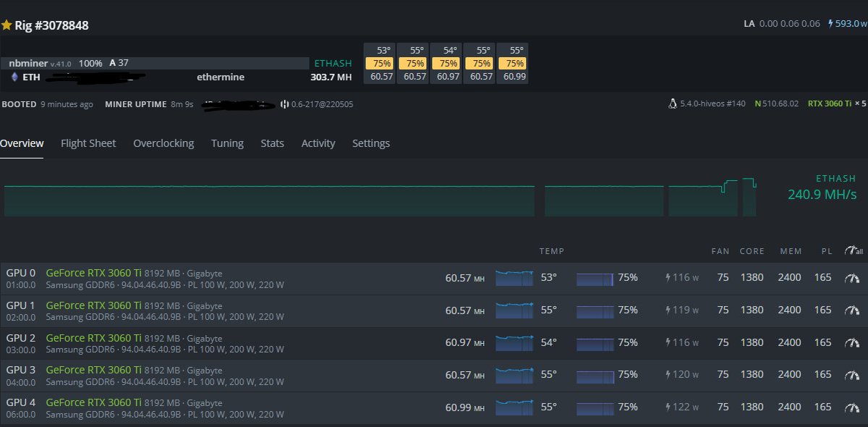
Task: Click the 06:00.0 bus ID under GPU 4
Action: [21, 415]
